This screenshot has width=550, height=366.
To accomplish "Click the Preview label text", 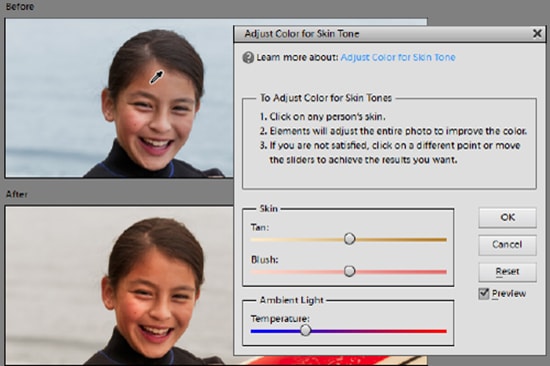I will tap(509, 294).
